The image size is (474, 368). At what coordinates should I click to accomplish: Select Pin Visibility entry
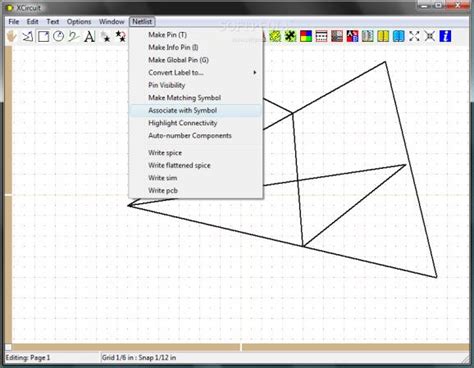[196, 85]
